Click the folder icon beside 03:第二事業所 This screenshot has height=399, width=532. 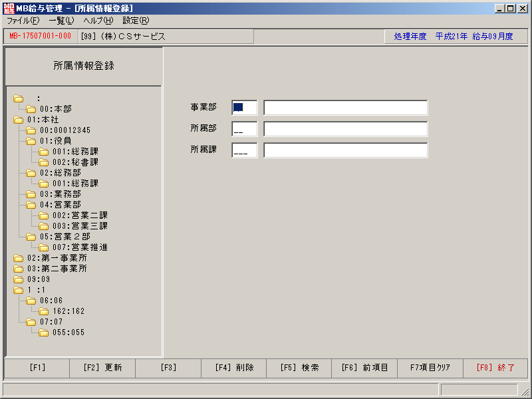(x=19, y=269)
